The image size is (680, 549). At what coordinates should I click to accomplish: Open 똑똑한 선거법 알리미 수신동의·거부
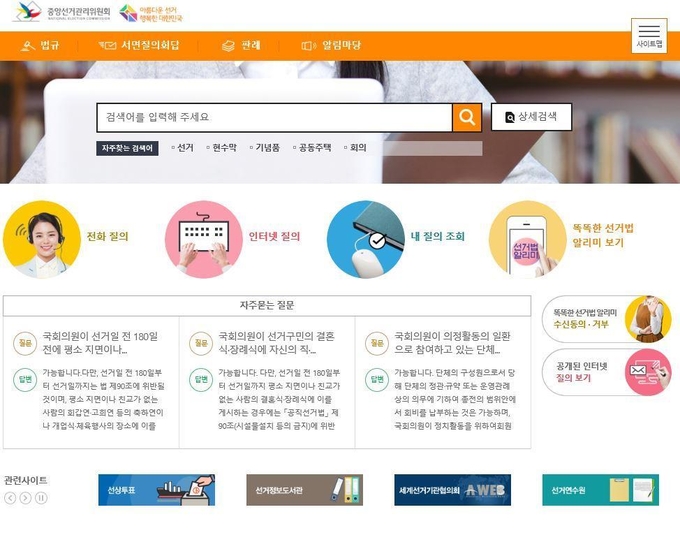coord(606,319)
